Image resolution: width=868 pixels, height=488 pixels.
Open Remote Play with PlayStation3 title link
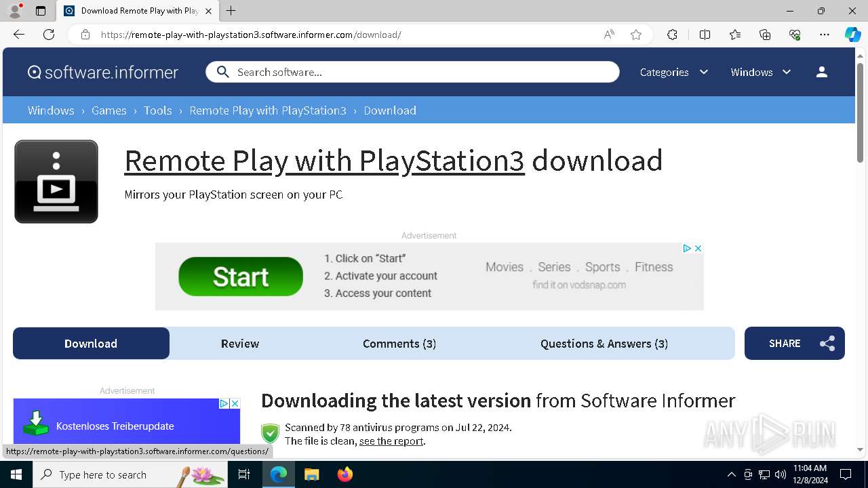324,161
